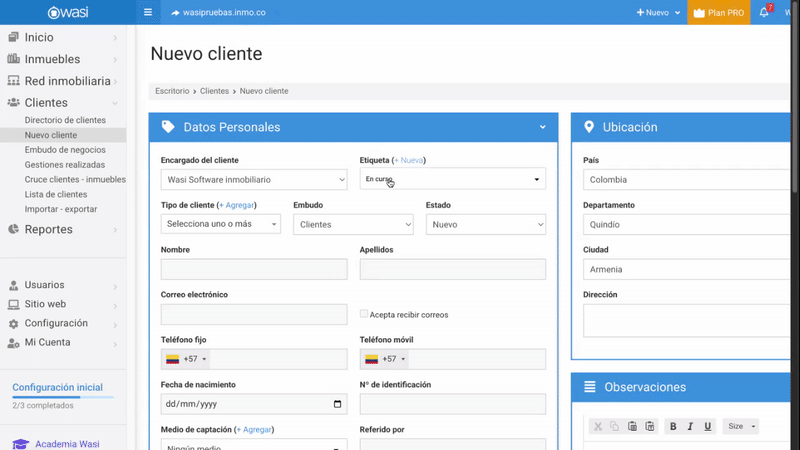Open Importar - exportar
800x450 pixels.
coord(61,209)
